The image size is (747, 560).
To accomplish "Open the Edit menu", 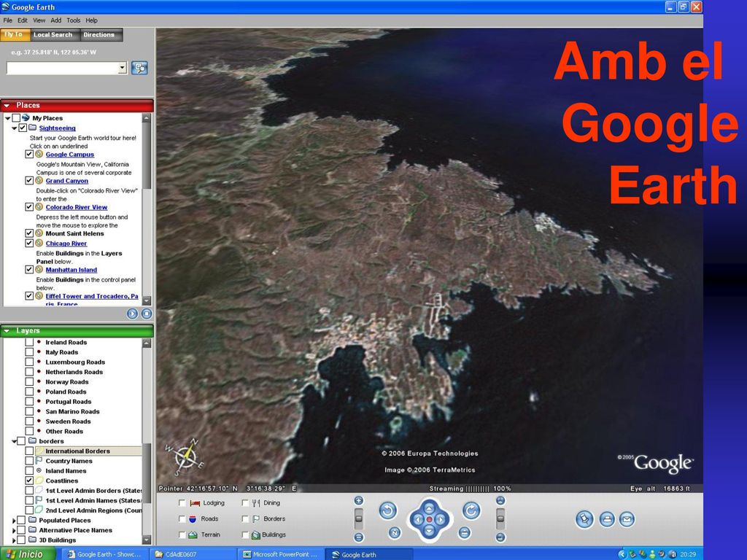I will [23, 20].
